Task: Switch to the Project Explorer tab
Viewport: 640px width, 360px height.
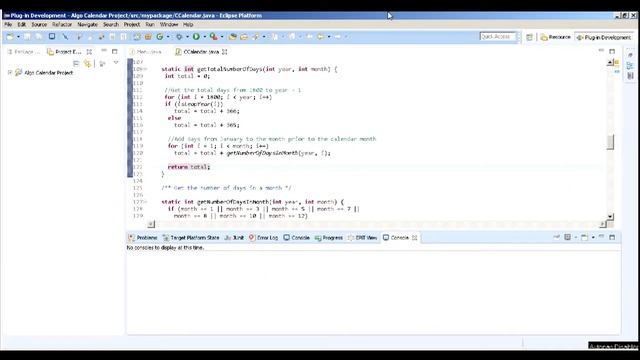Action: [64, 52]
